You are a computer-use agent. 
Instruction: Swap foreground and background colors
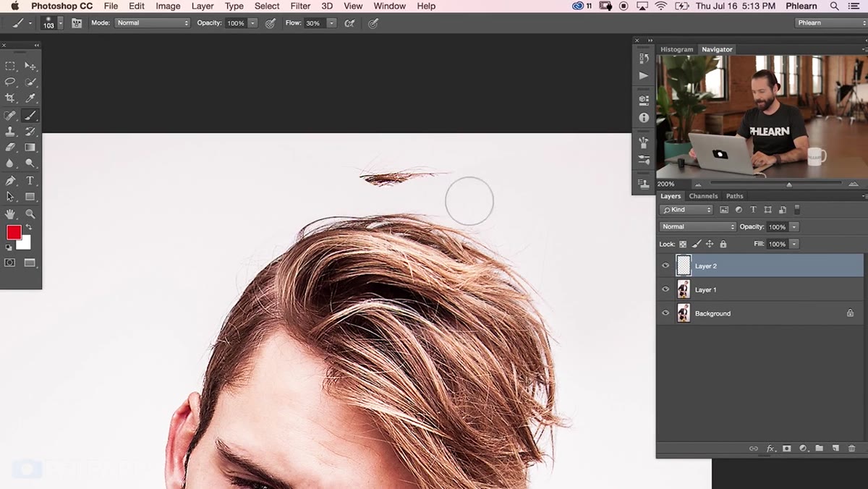29,227
